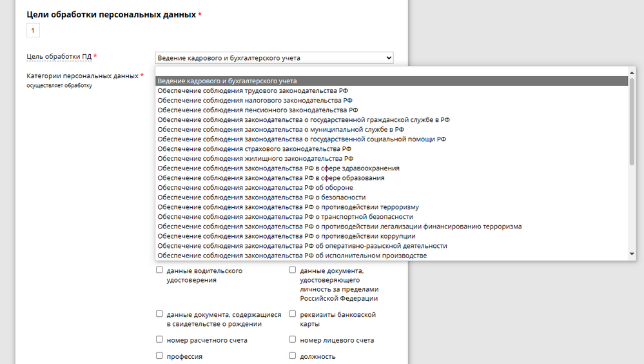The height and width of the screenshot is (364, 644).
Task: Click the purpose number "1" box
Action: pos(34,30)
